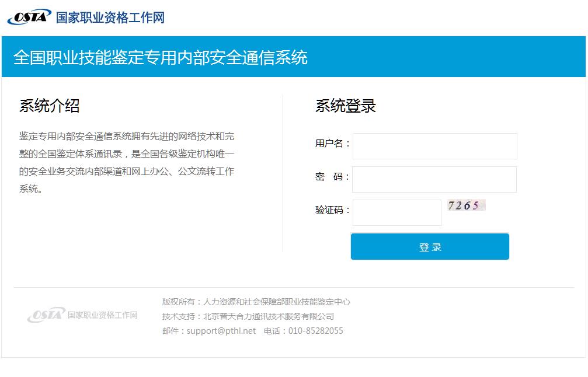588x377 pixels.
Task: Click the 用户名 label
Action: [332, 144]
